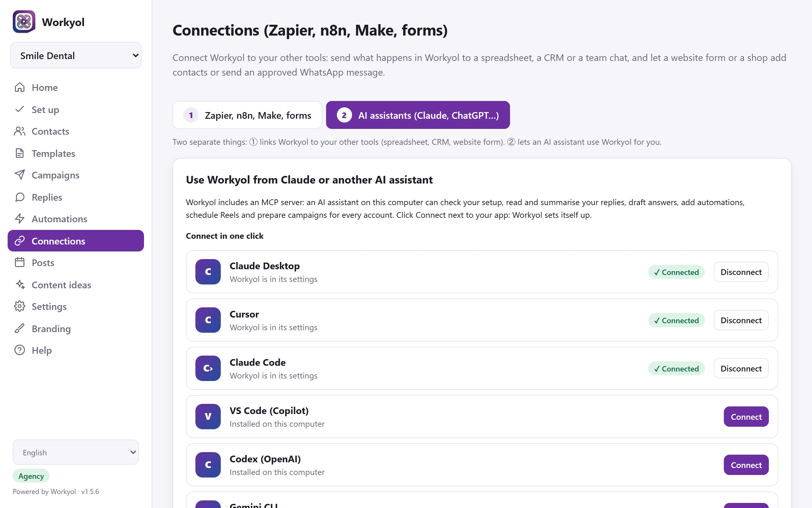Viewport: 812px width, 508px height.
Task: Click the Cursor app icon
Action: [208, 320]
